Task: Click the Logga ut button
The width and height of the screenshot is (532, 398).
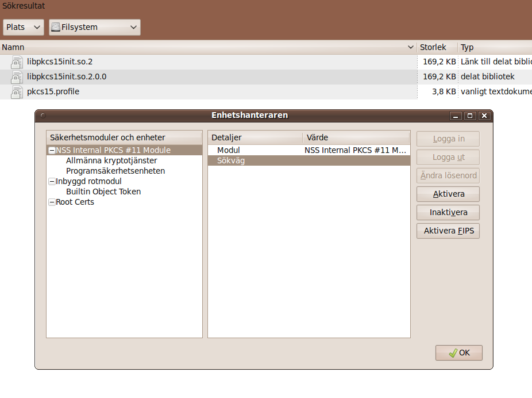Action: (448, 157)
